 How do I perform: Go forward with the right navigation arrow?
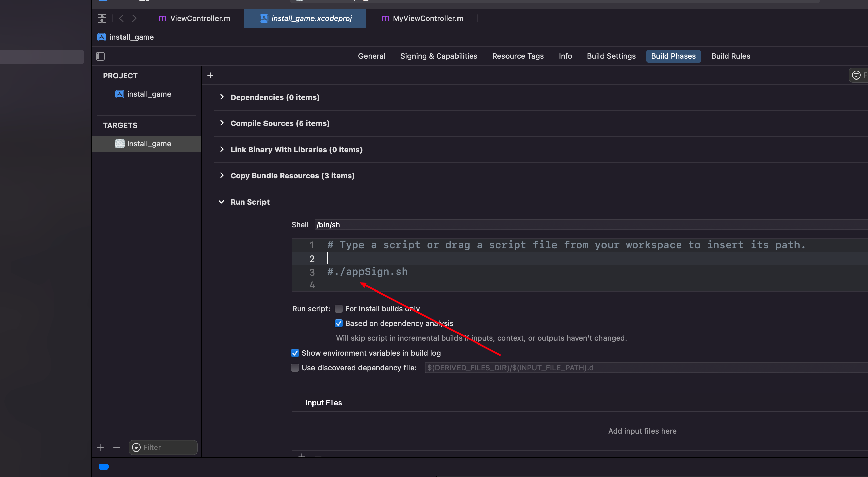(134, 18)
